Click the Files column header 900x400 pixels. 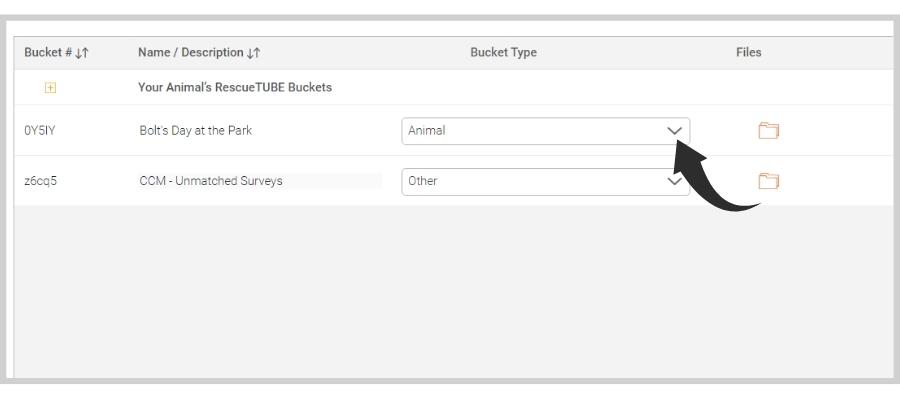tap(748, 52)
